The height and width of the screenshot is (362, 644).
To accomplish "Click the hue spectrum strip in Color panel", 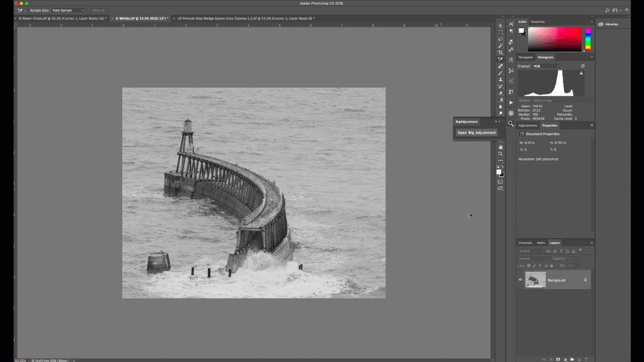I will point(588,40).
